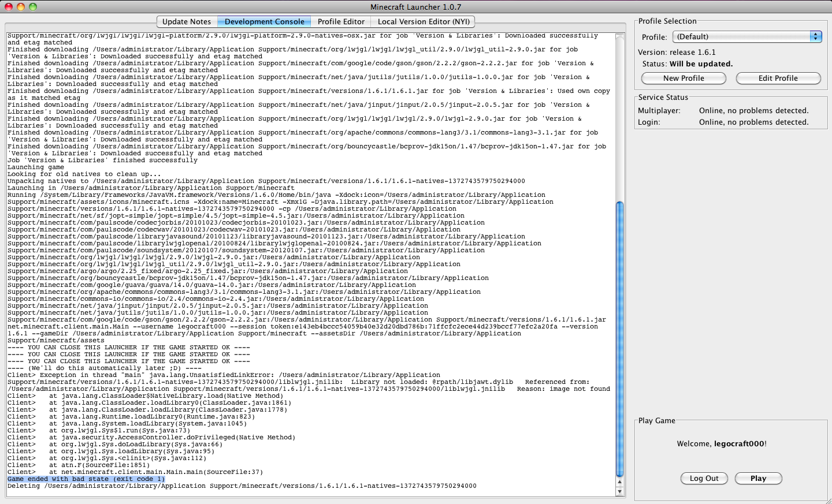Image resolution: width=832 pixels, height=504 pixels.
Task: Click the 'Sys.<clinit>(Sys.java:112)' stack trace line
Action: point(107,458)
